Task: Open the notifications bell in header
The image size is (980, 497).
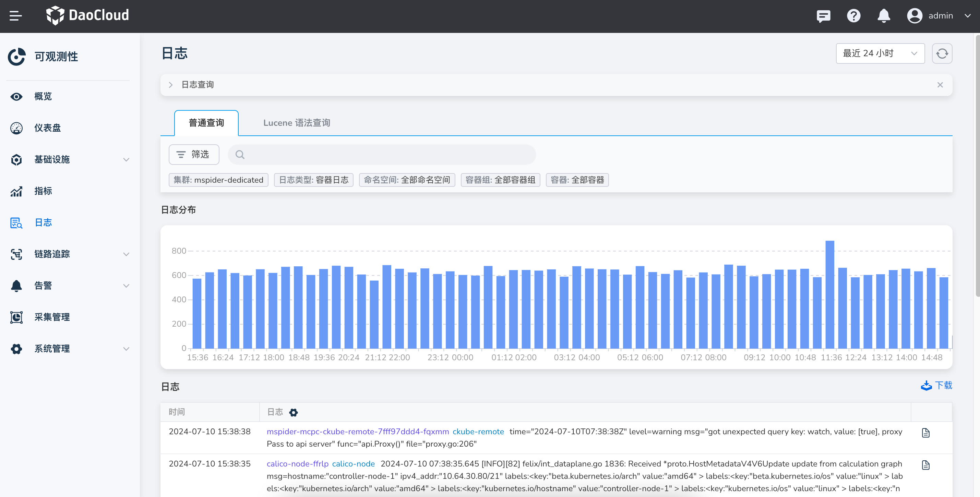Action: (x=883, y=15)
